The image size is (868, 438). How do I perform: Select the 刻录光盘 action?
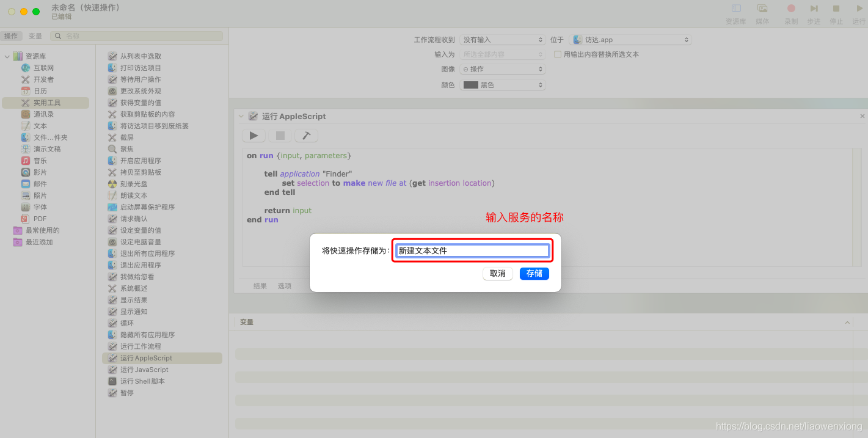pyautogui.click(x=134, y=184)
